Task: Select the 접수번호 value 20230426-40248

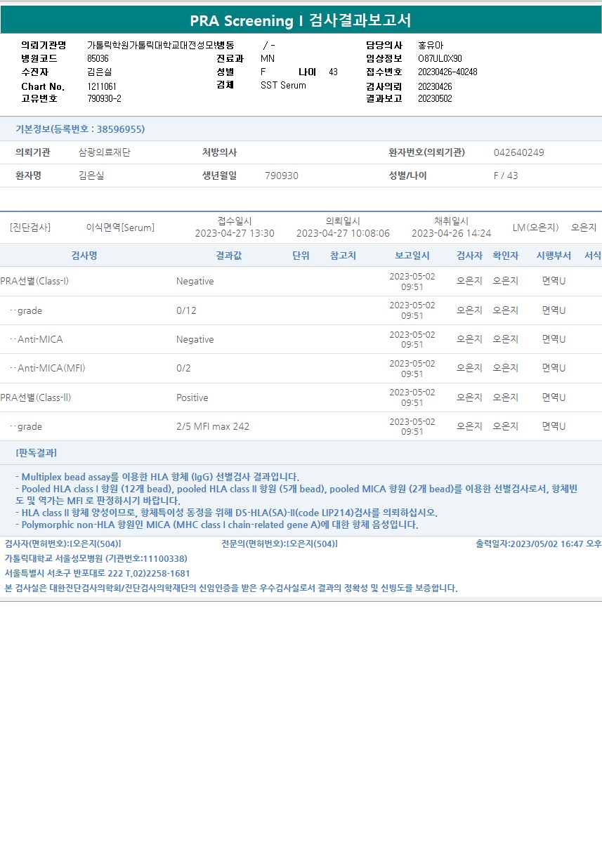Action: [x=447, y=72]
